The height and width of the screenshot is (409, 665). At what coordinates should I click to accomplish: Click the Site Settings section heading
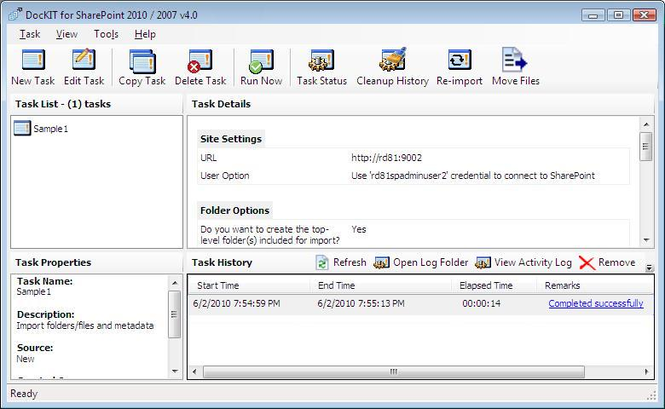coord(231,139)
